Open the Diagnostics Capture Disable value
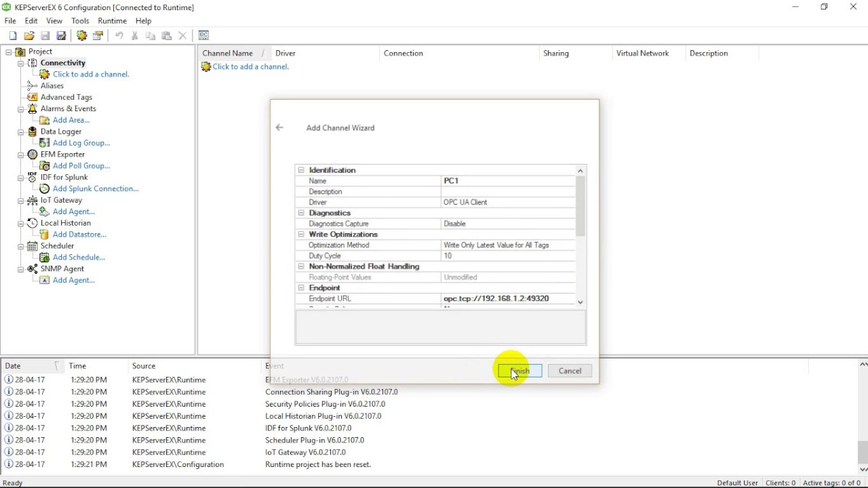 [508, 224]
